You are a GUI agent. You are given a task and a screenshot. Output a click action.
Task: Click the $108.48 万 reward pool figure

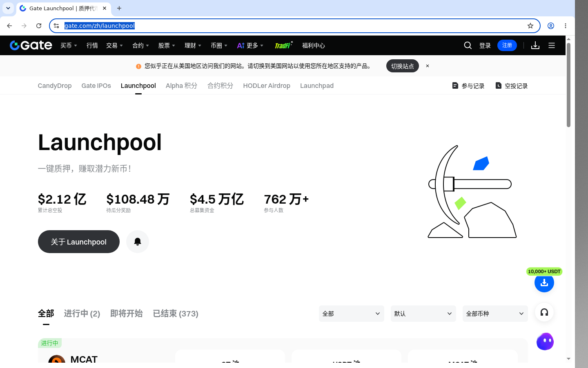[x=138, y=199]
